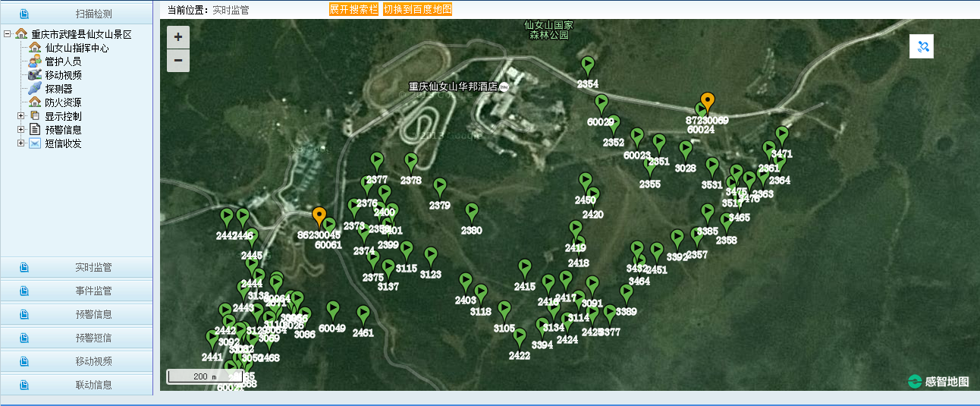Collapse the 重庆市武隆县仙女山景区 root node
The width and height of the screenshot is (980, 406).
click(7, 34)
